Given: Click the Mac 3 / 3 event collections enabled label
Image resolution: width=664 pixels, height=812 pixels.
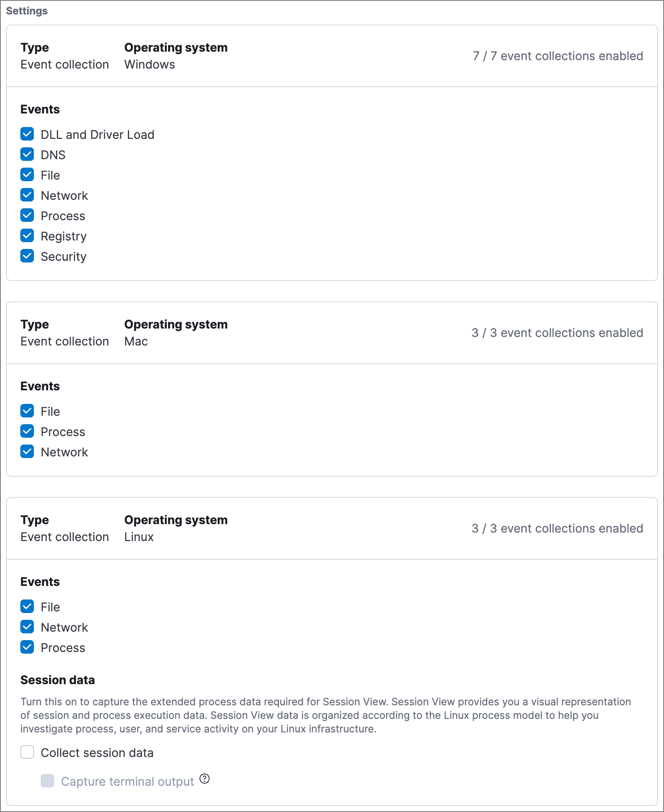Looking at the screenshot, I should point(557,333).
